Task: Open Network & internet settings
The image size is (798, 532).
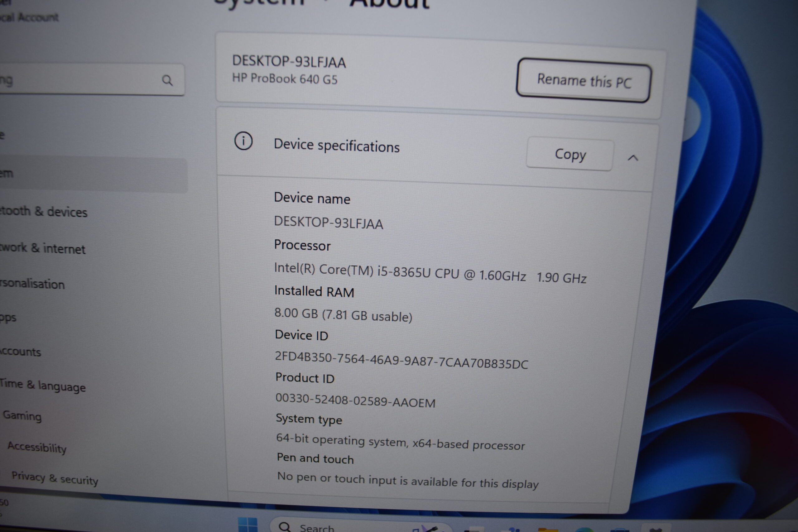Action: tap(42, 248)
